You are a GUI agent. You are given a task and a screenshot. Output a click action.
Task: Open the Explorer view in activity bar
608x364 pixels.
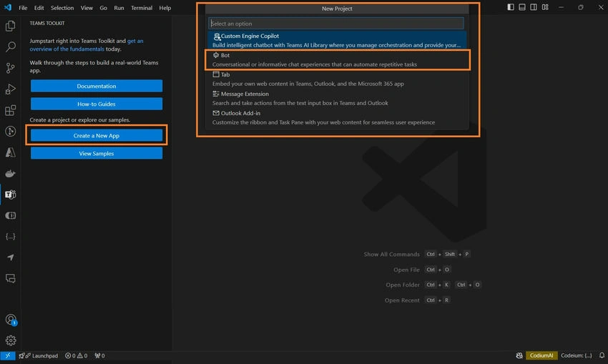click(x=11, y=26)
